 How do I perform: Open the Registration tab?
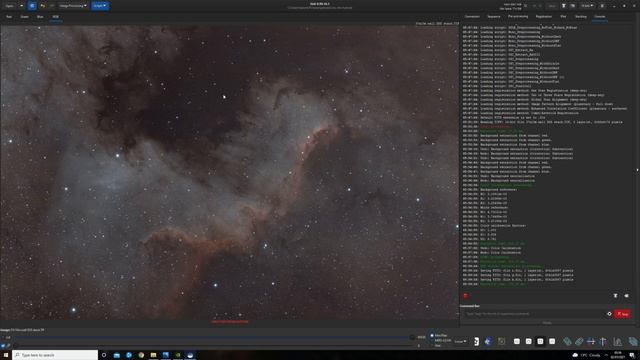click(544, 17)
